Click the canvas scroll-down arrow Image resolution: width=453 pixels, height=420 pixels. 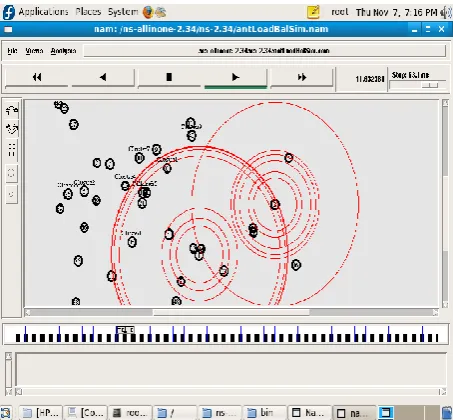[445, 304]
